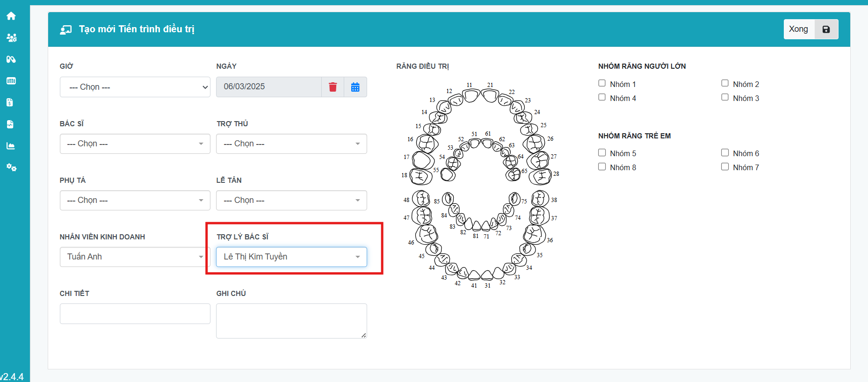Check the Nhóm 1 checkbox
The height and width of the screenshot is (382, 868).
602,83
